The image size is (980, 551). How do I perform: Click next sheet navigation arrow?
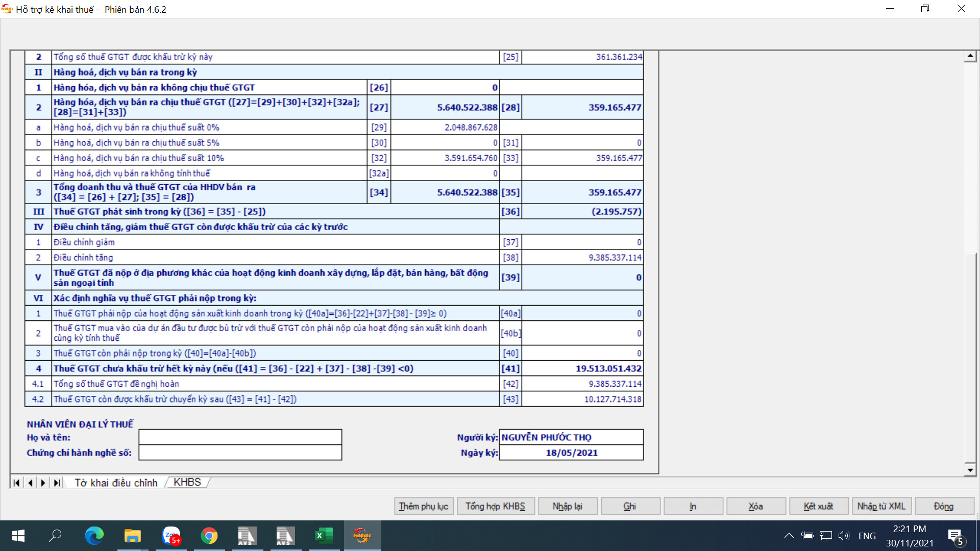43,483
